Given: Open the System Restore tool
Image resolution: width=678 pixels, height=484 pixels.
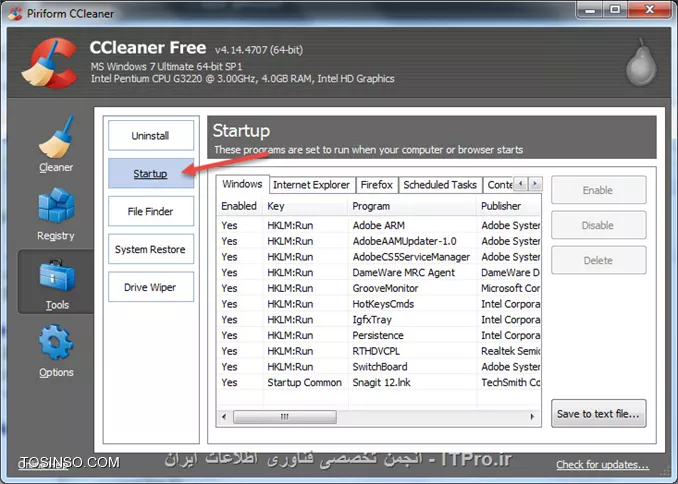Looking at the screenshot, I should tap(151, 249).
